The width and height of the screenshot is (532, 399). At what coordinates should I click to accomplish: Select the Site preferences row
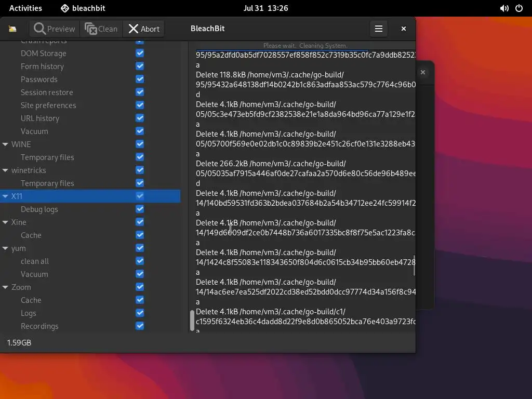[90, 105]
